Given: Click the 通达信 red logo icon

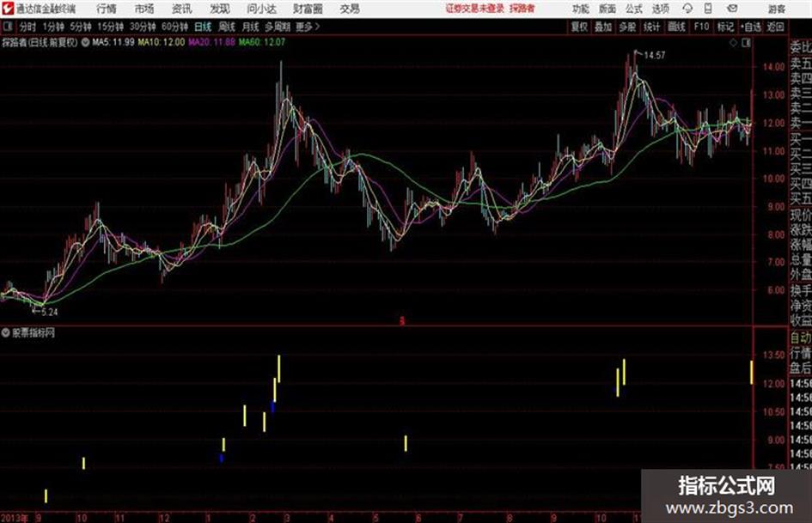Looking at the screenshot, I should (8, 9).
